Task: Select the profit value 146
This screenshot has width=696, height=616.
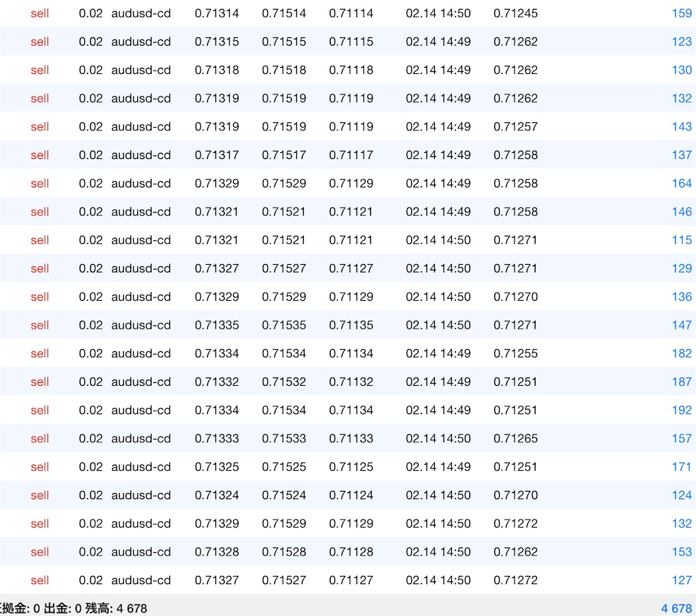Action: click(x=682, y=212)
